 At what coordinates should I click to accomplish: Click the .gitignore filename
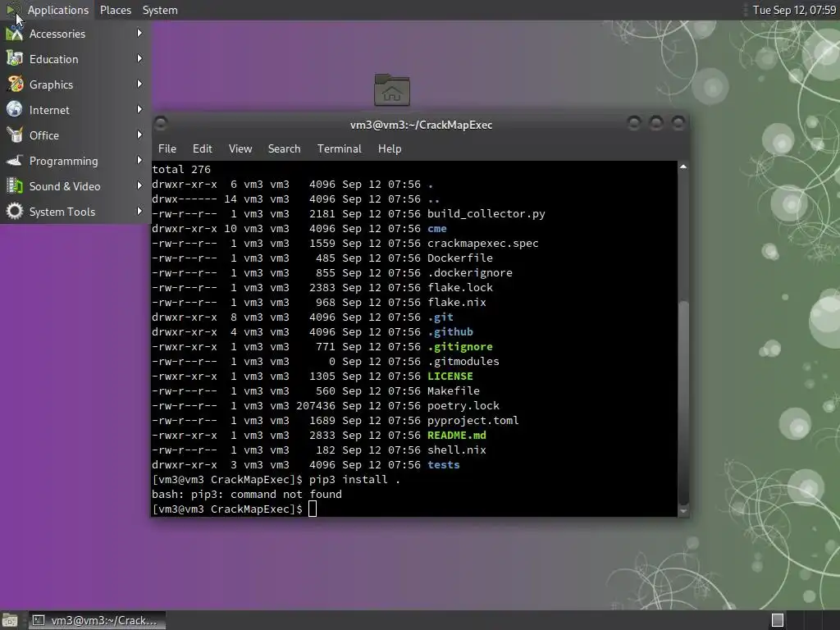coord(459,347)
